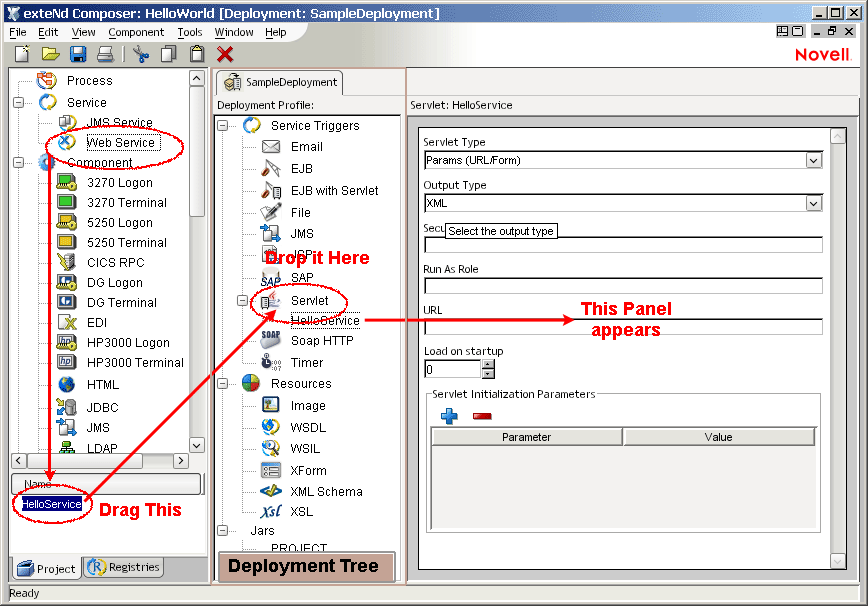The image size is (868, 606).
Task: Switch to the Project tab
Action: click(x=46, y=568)
